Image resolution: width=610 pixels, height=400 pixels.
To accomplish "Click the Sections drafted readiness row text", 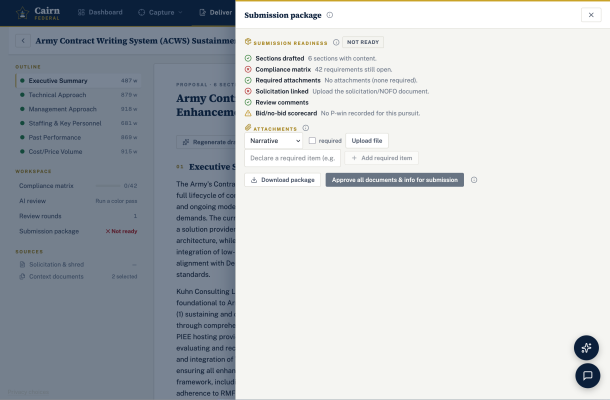I will pyautogui.click(x=316, y=58).
